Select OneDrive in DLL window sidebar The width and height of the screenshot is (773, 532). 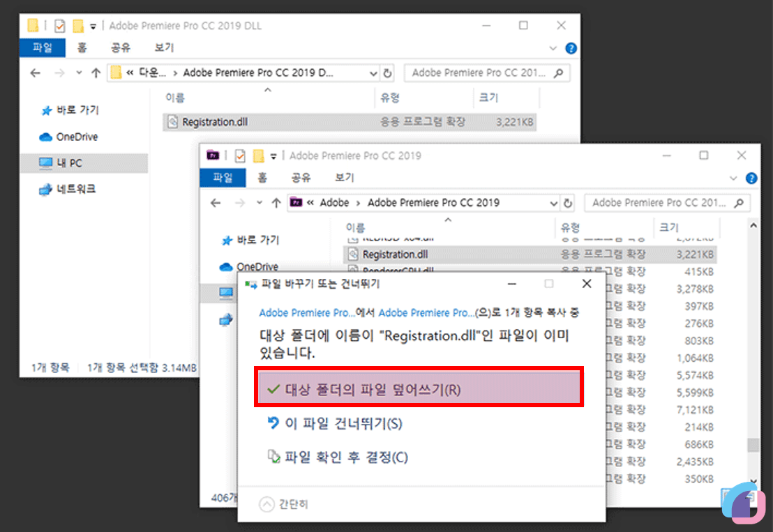pyautogui.click(x=68, y=137)
